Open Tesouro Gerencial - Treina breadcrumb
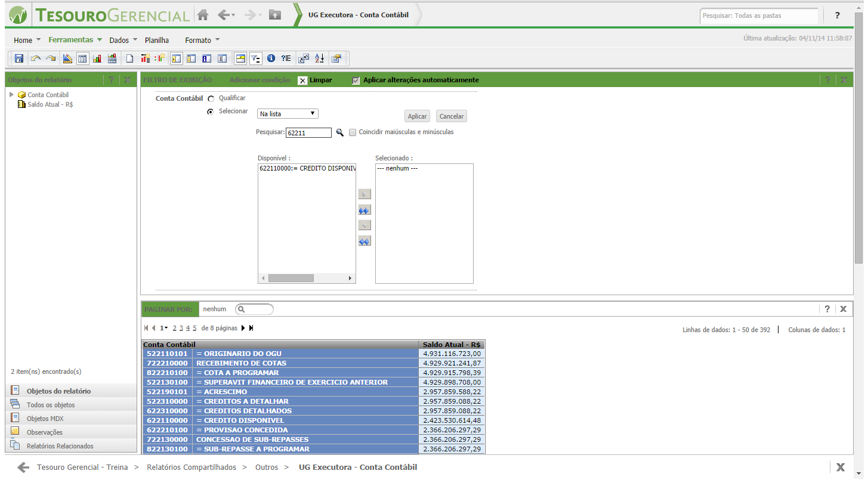 (x=82, y=467)
